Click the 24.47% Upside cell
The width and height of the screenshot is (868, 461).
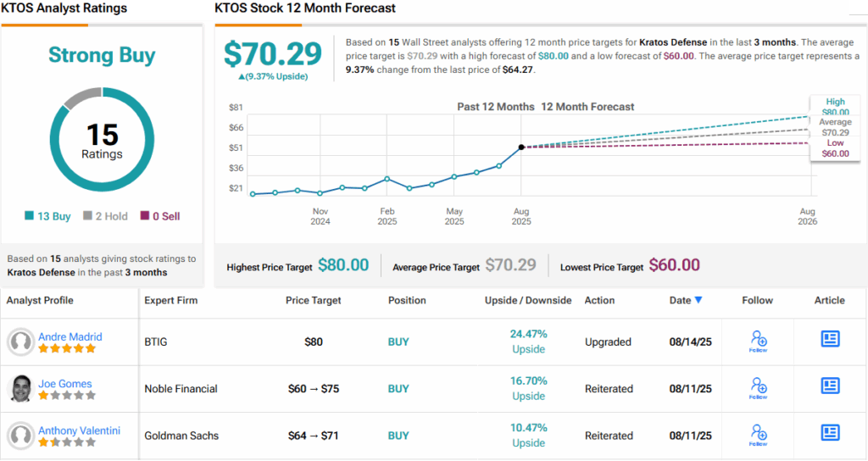[x=529, y=342]
